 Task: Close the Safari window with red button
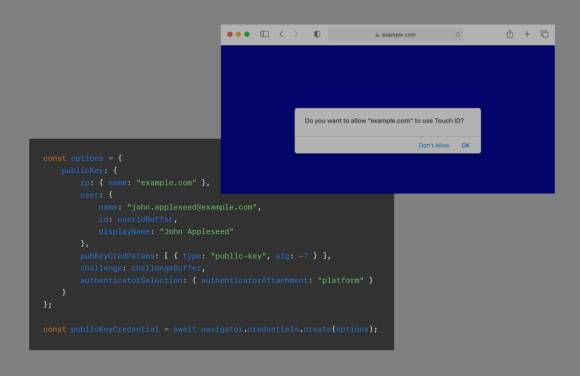pyautogui.click(x=230, y=34)
